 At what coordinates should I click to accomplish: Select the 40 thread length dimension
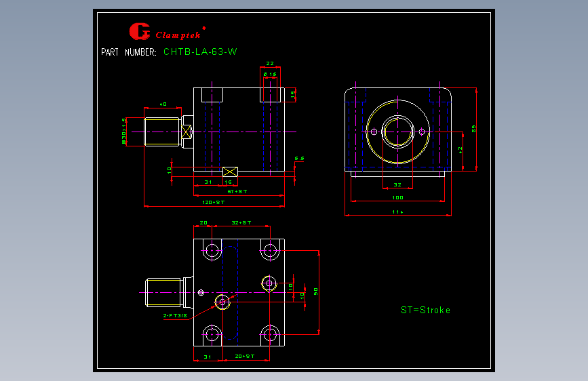click(x=163, y=104)
